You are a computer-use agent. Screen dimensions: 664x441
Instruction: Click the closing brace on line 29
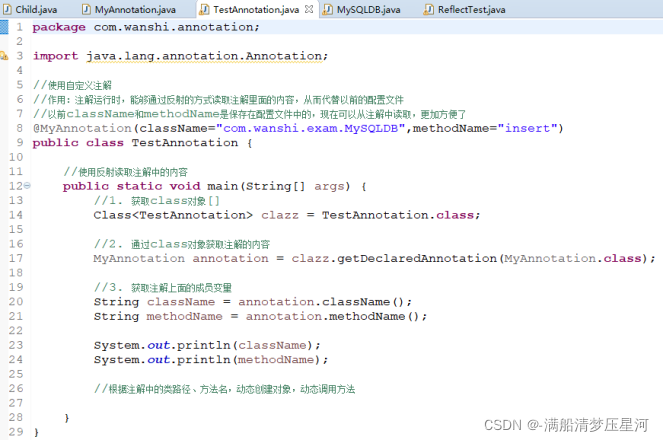point(36,432)
